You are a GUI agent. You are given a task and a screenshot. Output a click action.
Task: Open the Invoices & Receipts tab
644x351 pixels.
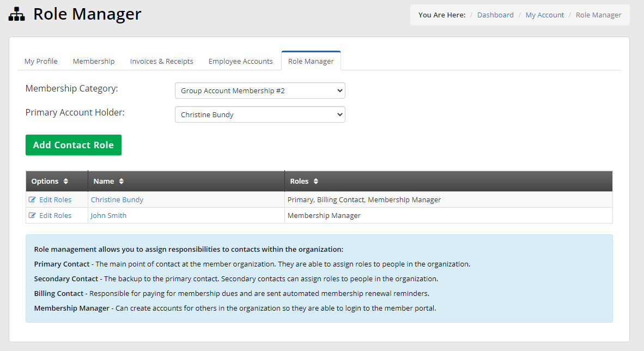click(x=161, y=61)
